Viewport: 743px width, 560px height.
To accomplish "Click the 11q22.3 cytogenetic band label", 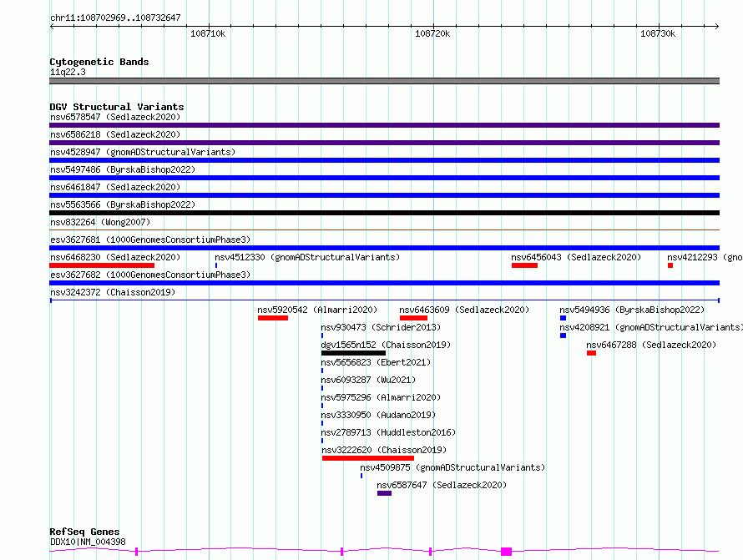I will tap(68, 72).
